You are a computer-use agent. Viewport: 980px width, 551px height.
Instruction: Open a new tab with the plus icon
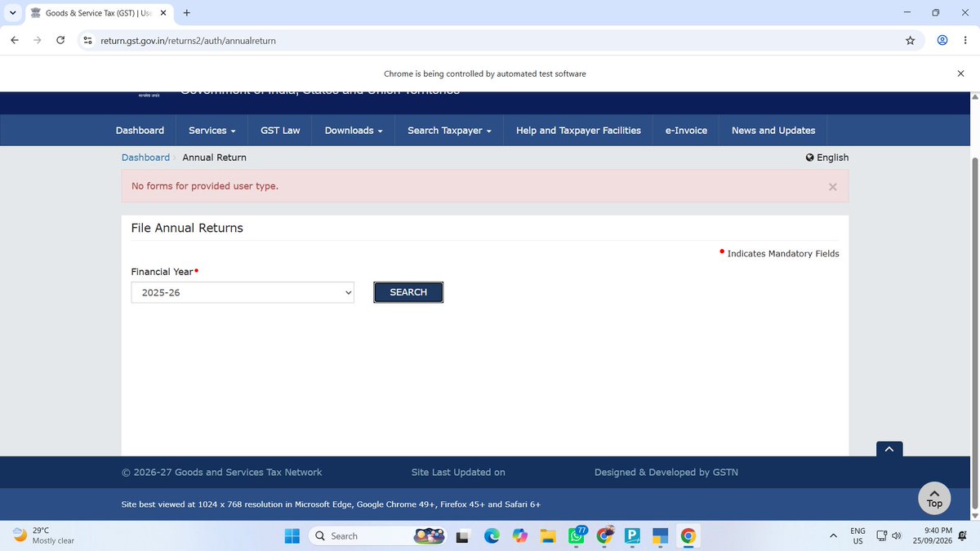click(x=187, y=13)
